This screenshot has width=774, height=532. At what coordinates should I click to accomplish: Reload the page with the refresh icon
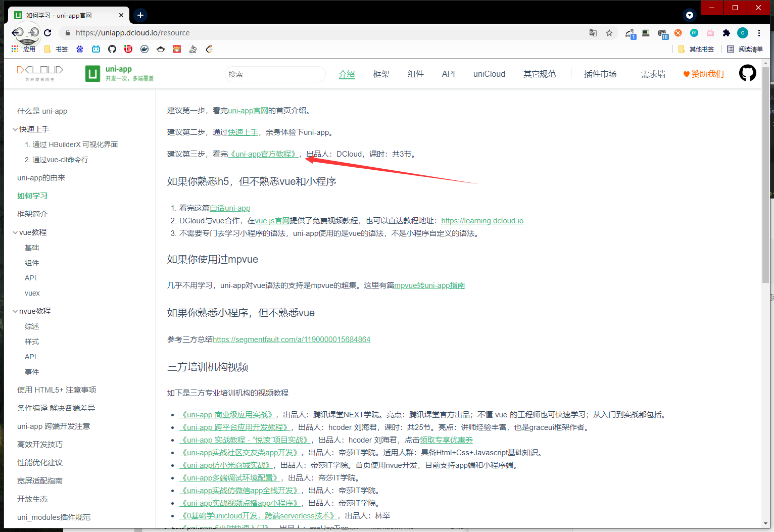coord(47,32)
